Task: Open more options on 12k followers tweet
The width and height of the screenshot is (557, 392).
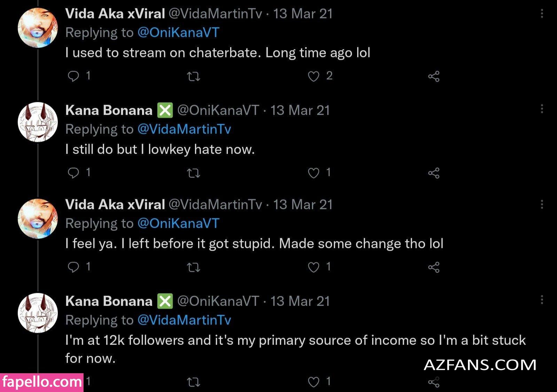Action: pos(542,300)
